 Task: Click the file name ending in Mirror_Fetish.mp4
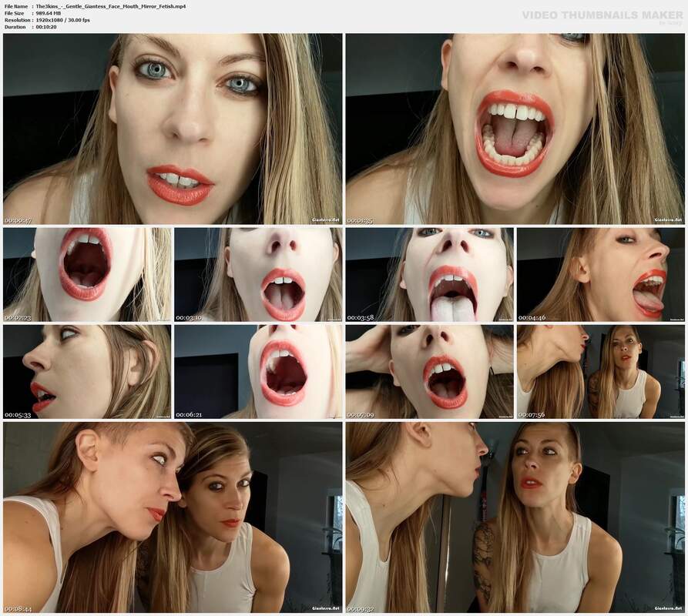[x=111, y=7]
